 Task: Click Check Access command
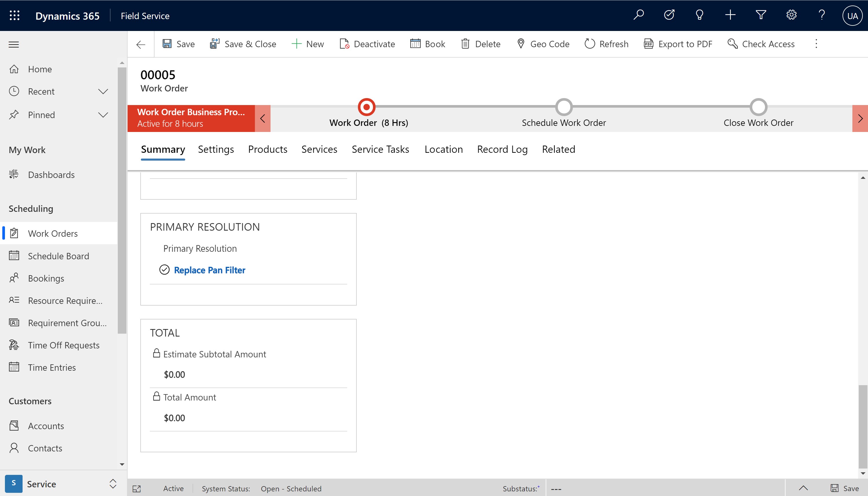(761, 44)
